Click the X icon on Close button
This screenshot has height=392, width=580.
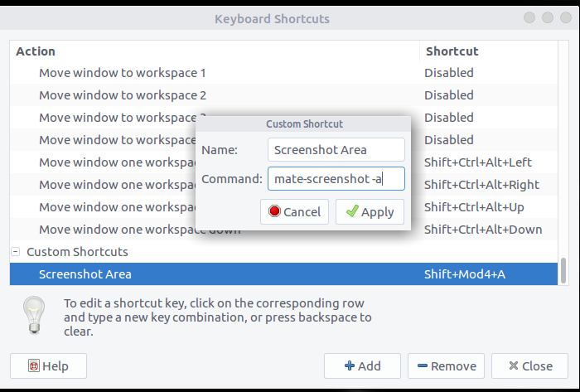point(514,365)
